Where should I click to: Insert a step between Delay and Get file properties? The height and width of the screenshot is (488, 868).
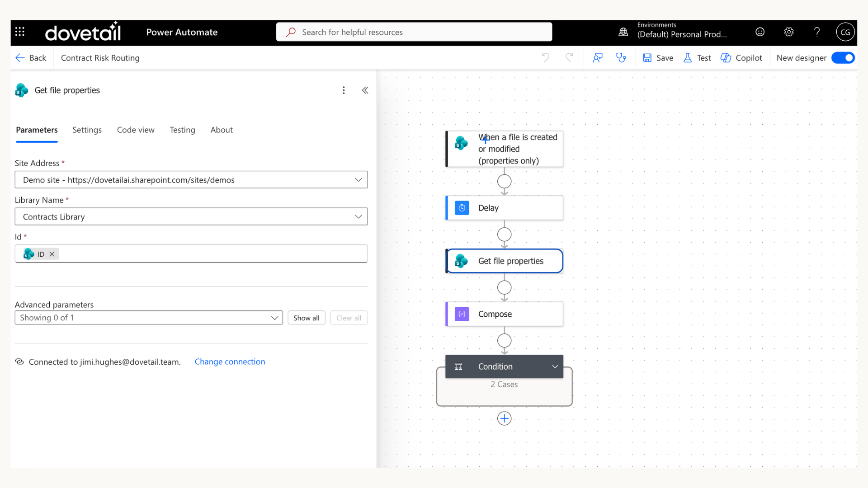point(505,235)
